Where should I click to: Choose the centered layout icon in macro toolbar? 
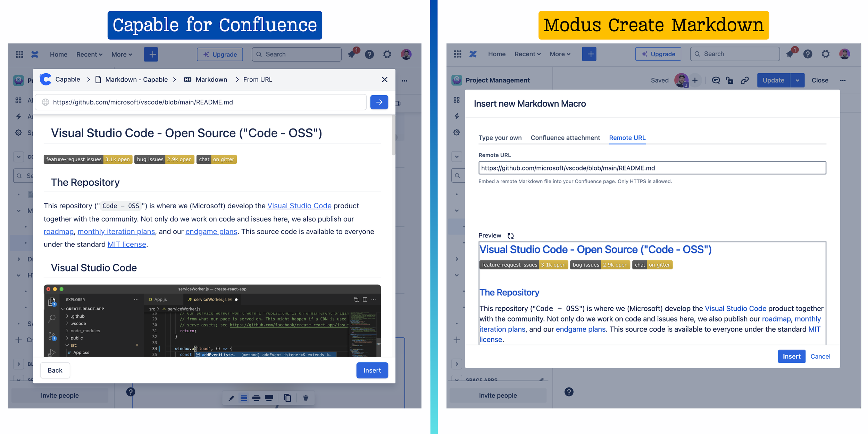coord(244,398)
